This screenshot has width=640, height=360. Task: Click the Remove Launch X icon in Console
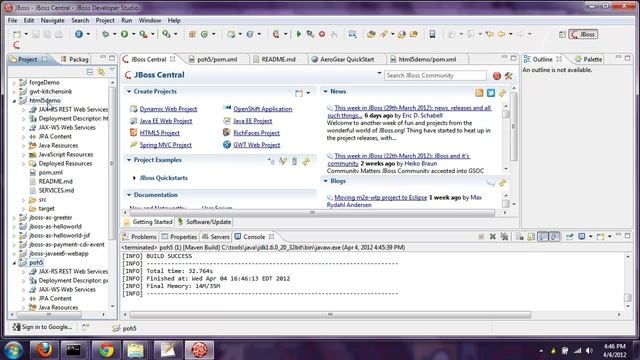pyautogui.click(x=493, y=237)
